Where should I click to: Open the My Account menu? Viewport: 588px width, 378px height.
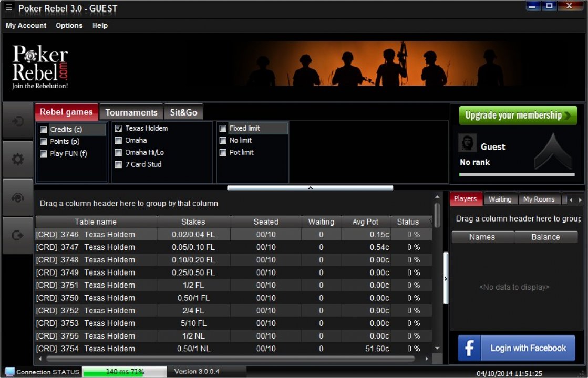pos(26,26)
